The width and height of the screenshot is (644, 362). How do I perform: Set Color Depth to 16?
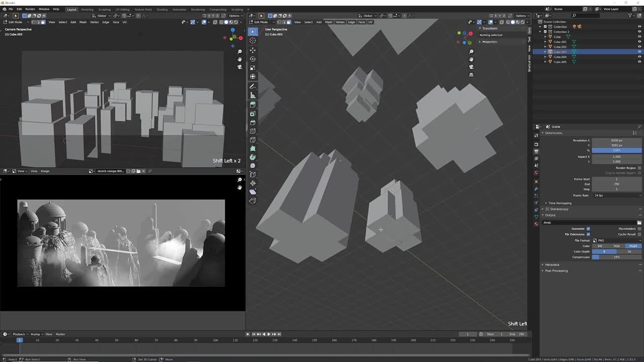click(x=629, y=251)
